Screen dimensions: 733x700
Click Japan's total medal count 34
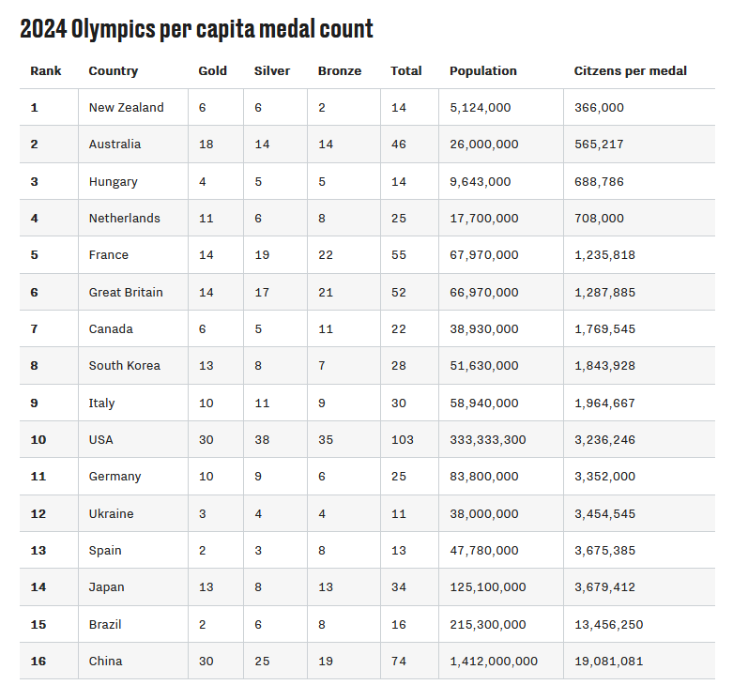(399, 587)
